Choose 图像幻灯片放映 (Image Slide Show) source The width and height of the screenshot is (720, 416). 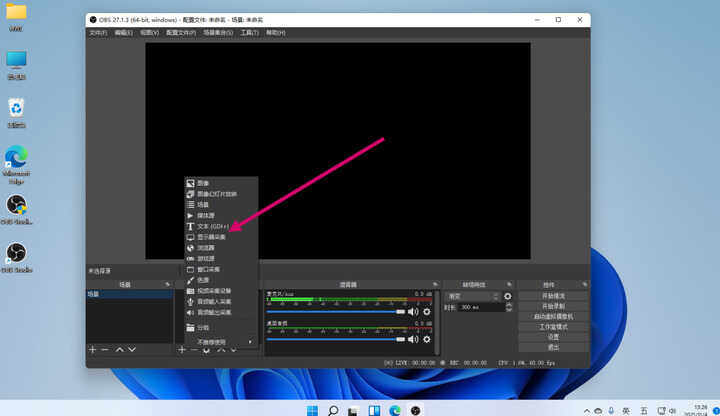point(221,194)
